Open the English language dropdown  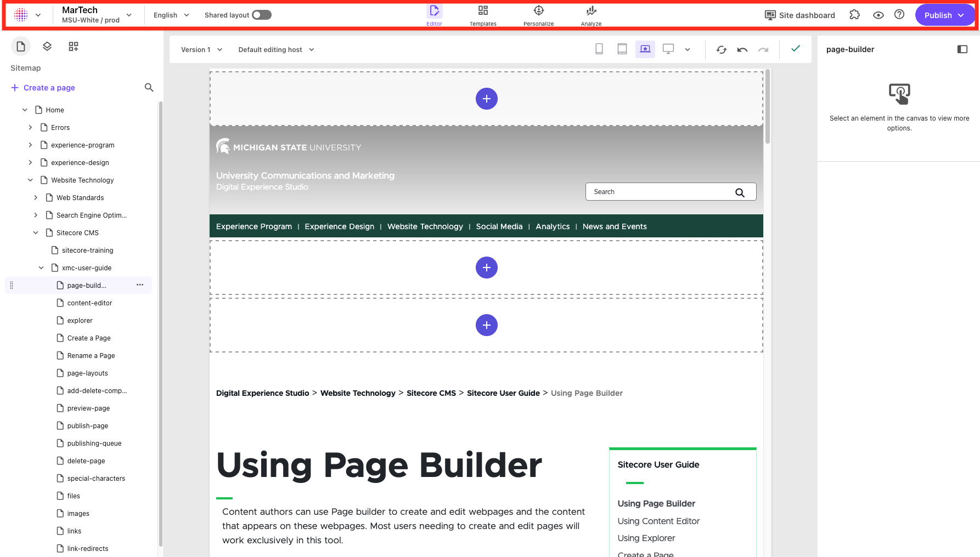(171, 15)
